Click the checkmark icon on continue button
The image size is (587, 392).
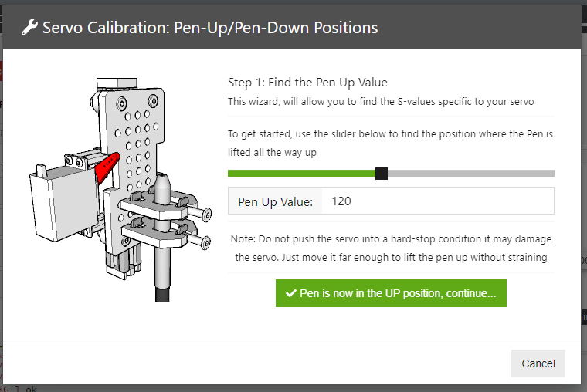(x=290, y=293)
